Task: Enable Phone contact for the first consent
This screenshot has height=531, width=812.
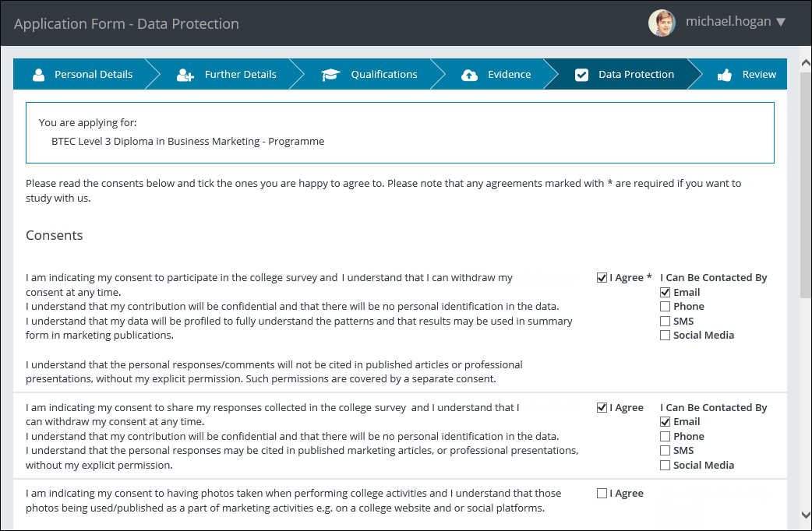Action: (x=665, y=307)
